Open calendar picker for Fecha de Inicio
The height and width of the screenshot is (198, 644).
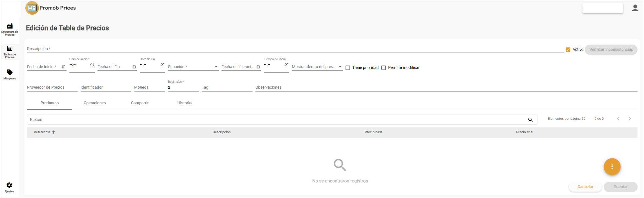64,67
